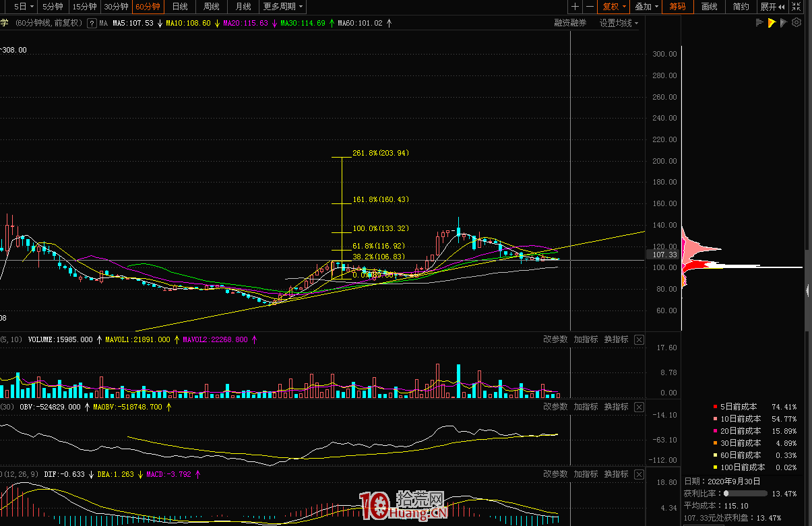Close the MACD indicator panel
The height and width of the screenshot is (526, 812).
639,474
